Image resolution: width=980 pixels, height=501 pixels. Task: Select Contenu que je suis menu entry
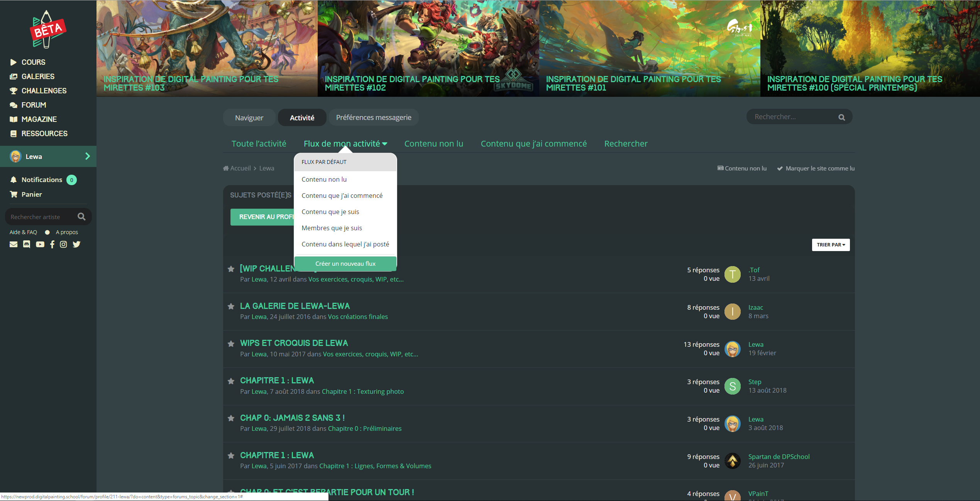click(330, 212)
